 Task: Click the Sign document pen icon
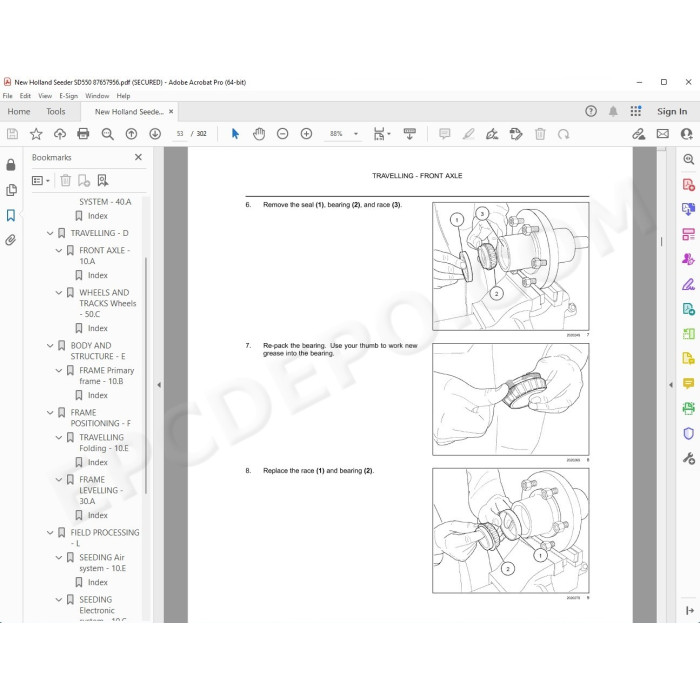[x=492, y=134]
